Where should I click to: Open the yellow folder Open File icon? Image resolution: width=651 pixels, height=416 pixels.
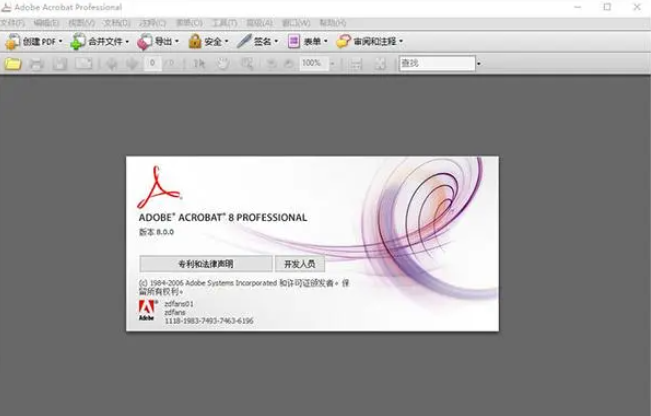(x=13, y=64)
